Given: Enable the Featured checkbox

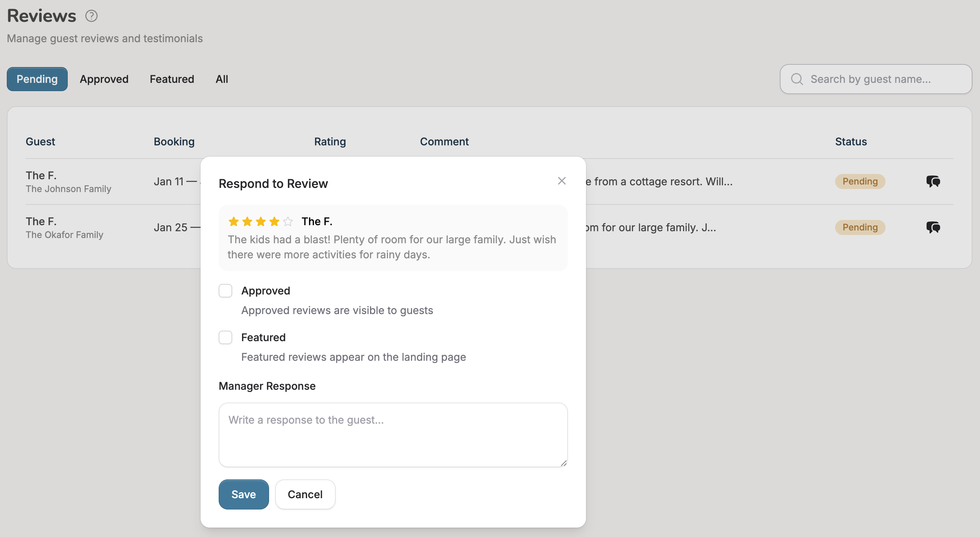Looking at the screenshot, I should [225, 337].
